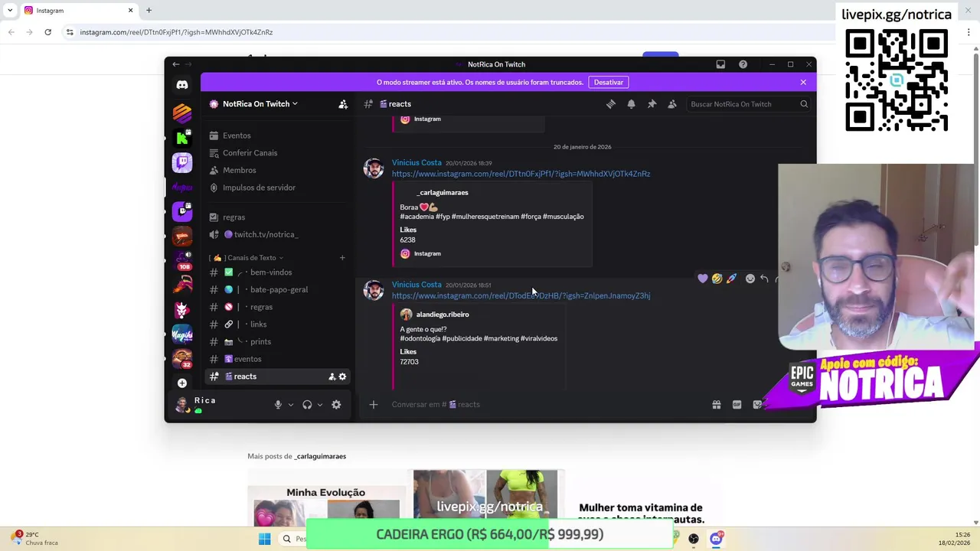Open server icon with 108 badge
Screen dimensions: 980x551
coord(182,259)
